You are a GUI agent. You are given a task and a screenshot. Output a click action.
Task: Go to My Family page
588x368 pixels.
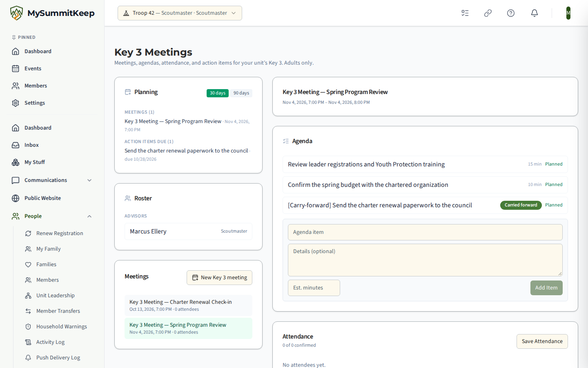pyautogui.click(x=60, y=249)
